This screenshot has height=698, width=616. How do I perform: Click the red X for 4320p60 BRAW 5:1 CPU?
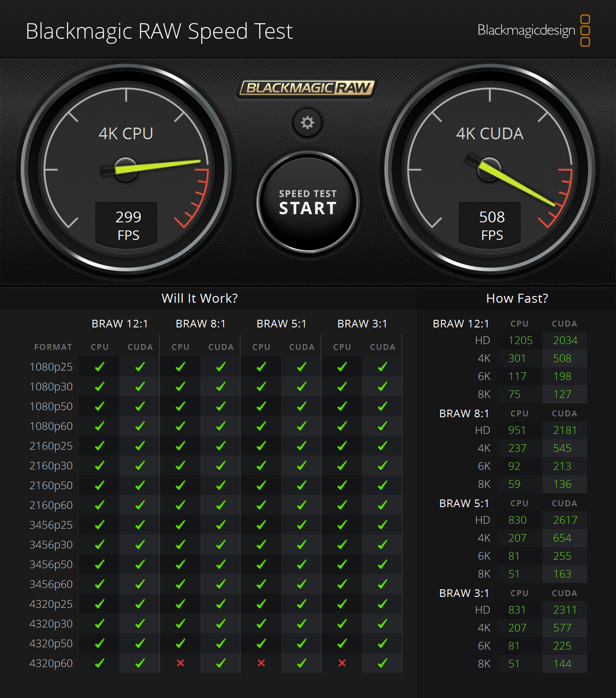pyautogui.click(x=261, y=663)
